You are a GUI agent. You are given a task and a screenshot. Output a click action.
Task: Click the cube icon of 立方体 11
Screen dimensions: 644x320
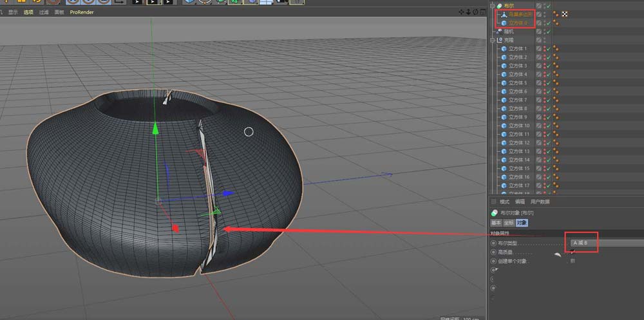click(x=504, y=135)
